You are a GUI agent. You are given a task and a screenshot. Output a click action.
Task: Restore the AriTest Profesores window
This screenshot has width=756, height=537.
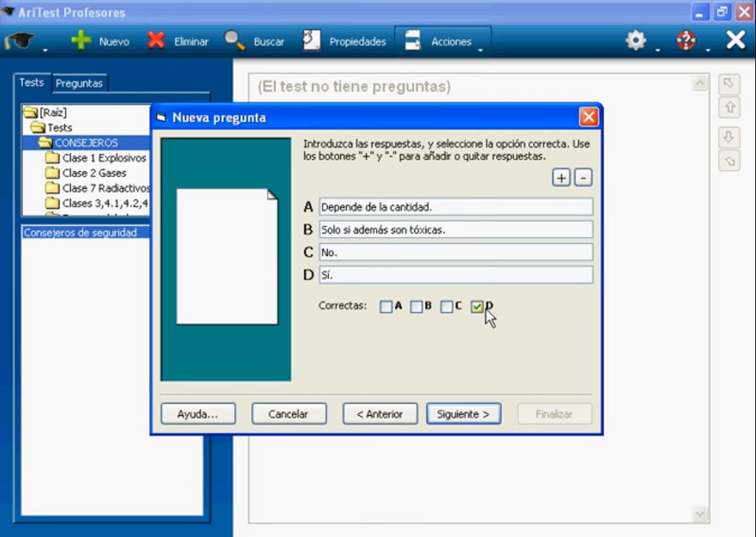pyautogui.click(x=722, y=12)
